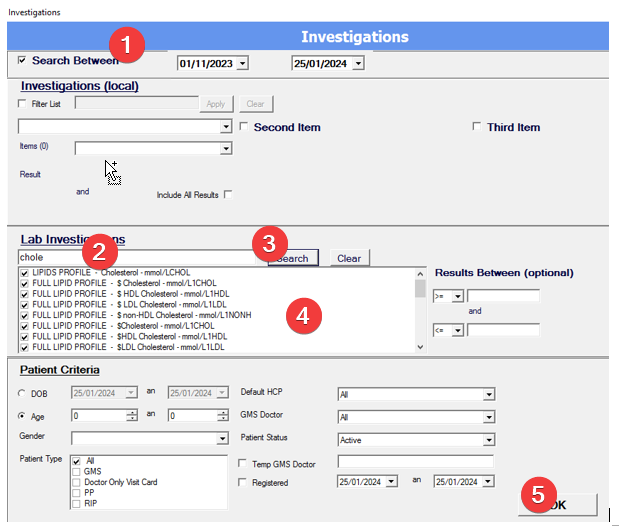
Task: Check the GMS patient type option
Action: tap(77, 471)
